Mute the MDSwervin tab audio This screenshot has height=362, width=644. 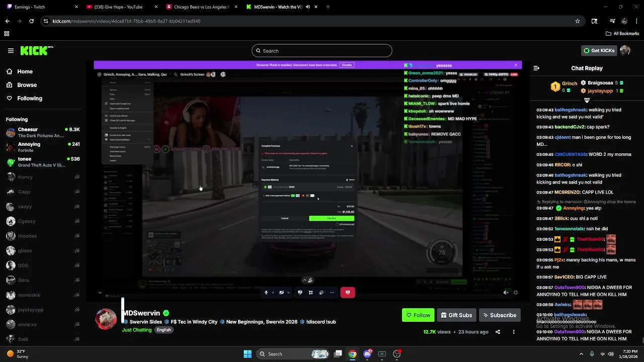pos(307,7)
